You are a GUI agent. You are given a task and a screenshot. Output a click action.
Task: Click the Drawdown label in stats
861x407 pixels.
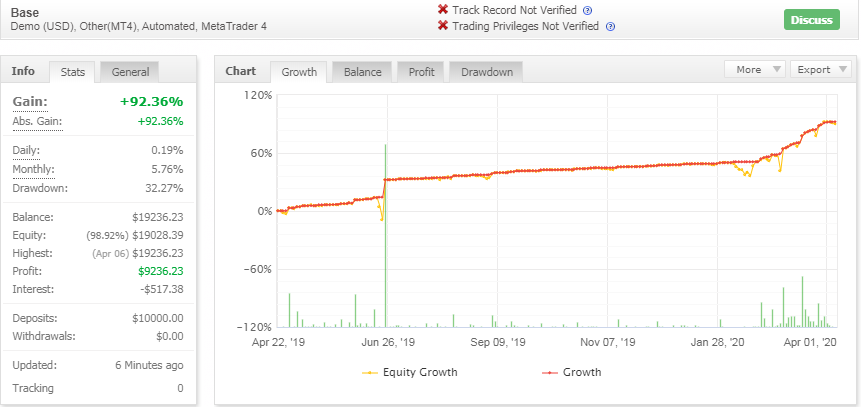point(40,188)
